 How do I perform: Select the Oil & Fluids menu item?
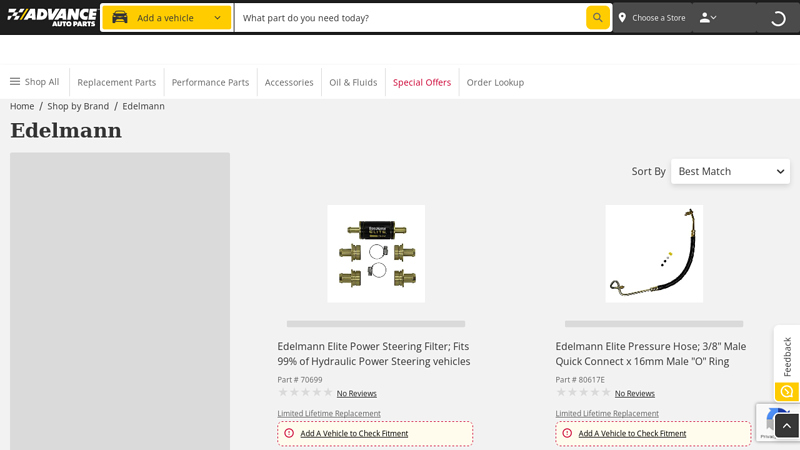(353, 82)
